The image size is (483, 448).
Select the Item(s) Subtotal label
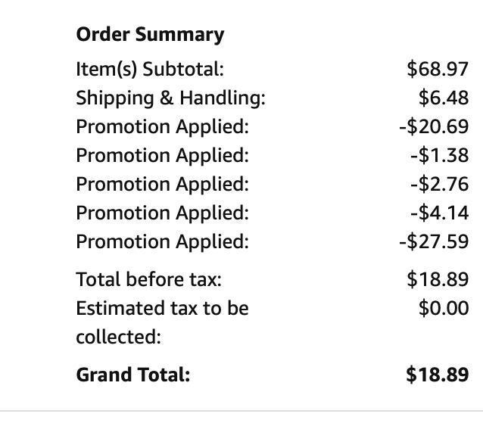pos(150,69)
